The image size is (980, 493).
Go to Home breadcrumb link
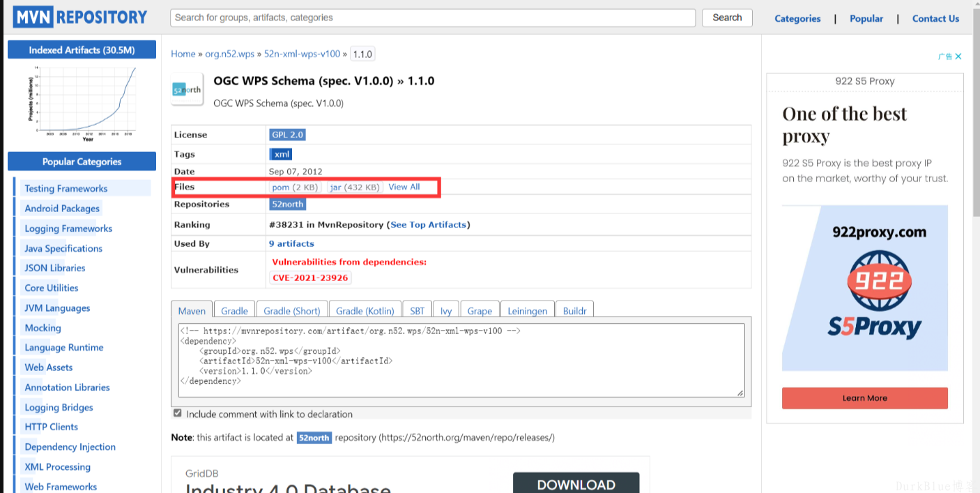coord(183,54)
